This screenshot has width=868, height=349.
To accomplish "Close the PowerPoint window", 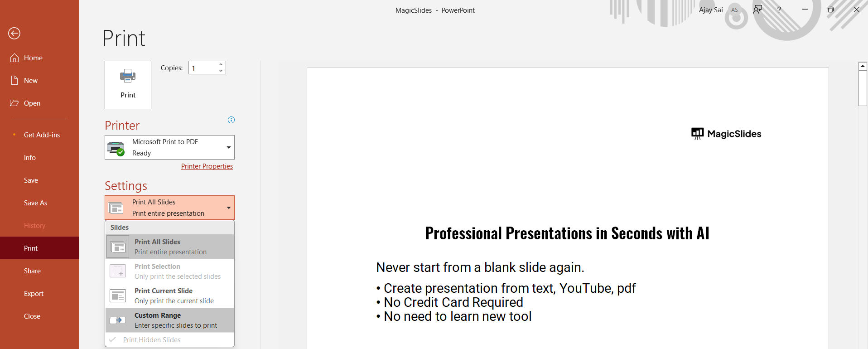I will click(x=856, y=10).
